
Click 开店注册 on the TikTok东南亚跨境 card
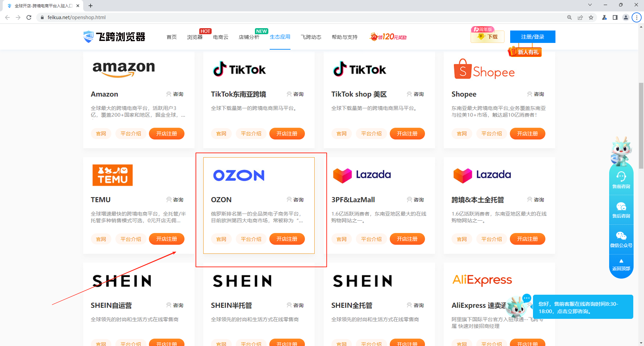287,133
